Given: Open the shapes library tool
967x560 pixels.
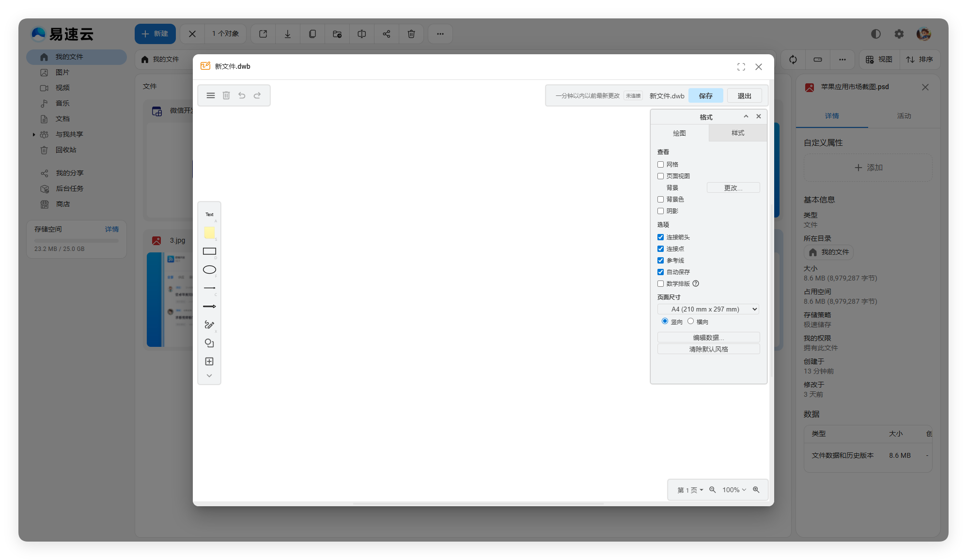Looking at the screenshot, I should 209,343.
